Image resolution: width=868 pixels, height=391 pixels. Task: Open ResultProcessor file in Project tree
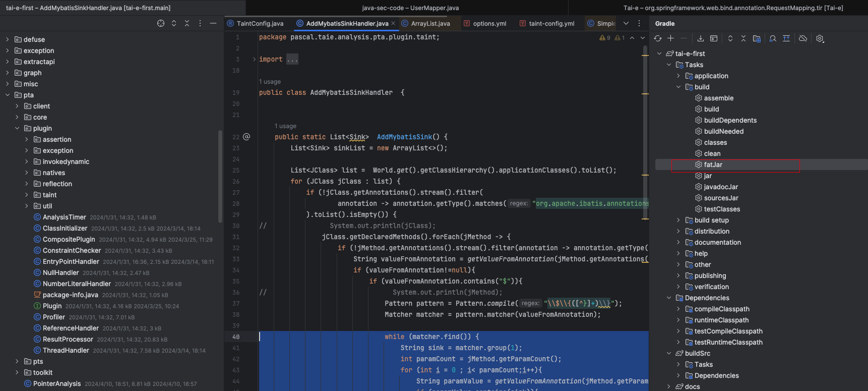68,339
